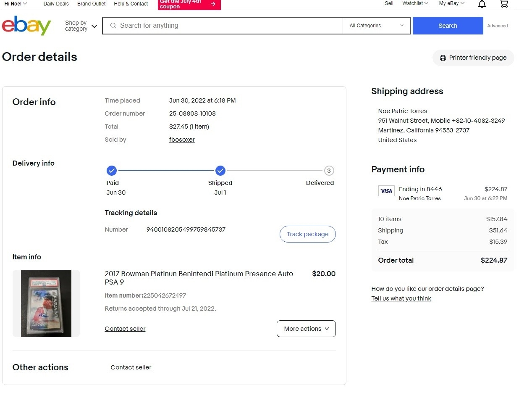This screenshot has height=393, width=532.
Task: Click Contact seller under Other actions
Action: pyautogui.click(x=131, y=367)
